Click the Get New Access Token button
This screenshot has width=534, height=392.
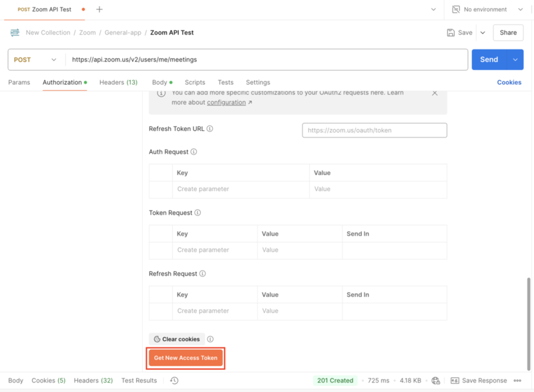(x=186, y=358)
